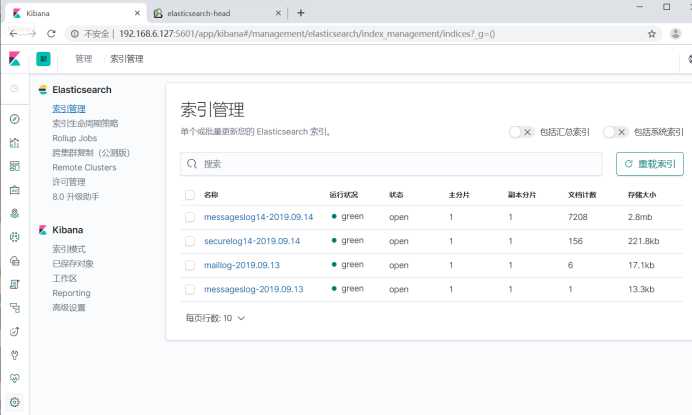
Task: Open 高级设置 under Kibana section
Action: coord(69,308)
